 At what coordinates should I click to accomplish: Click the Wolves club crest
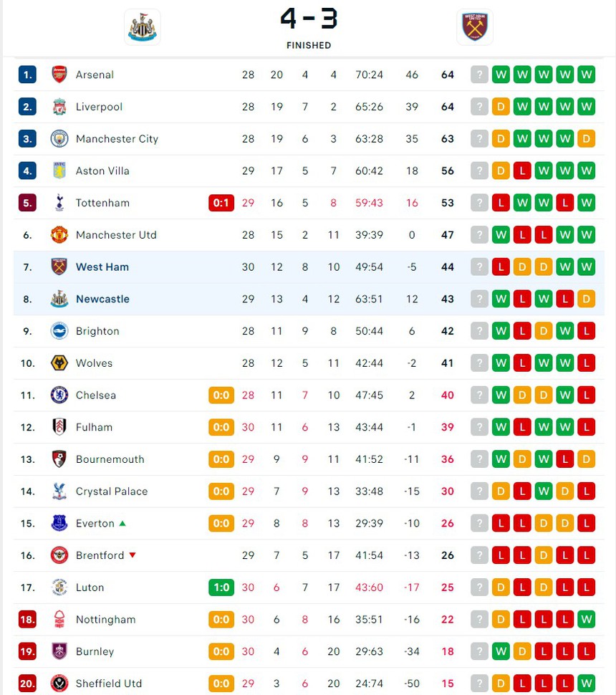(59, 363)
